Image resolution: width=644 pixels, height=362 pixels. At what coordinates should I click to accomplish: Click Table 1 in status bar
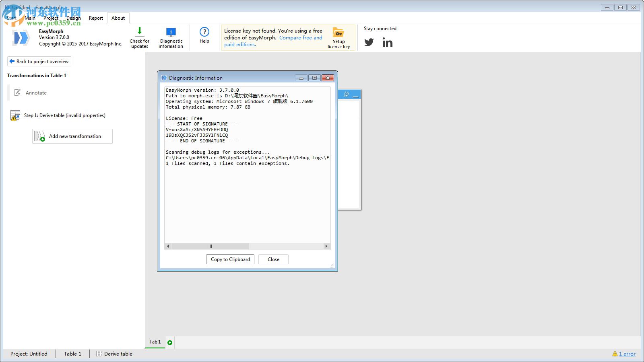(72, 354)
